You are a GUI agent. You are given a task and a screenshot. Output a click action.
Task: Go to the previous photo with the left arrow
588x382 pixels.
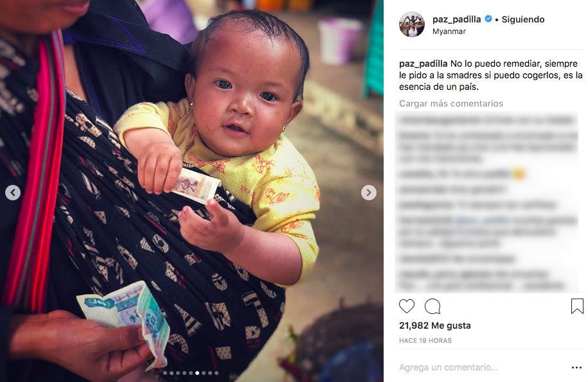click(x=13, y=193)
